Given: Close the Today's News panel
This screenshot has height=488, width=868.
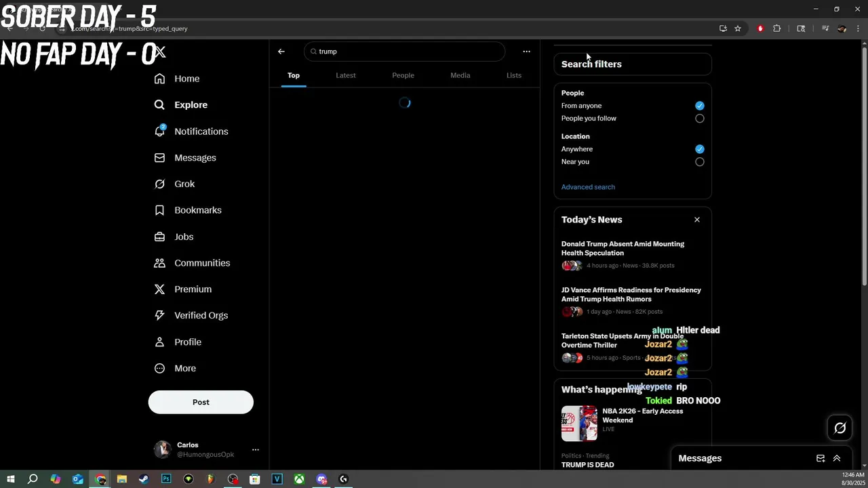Looking at the screenshot, I should (x=696, y=220).
